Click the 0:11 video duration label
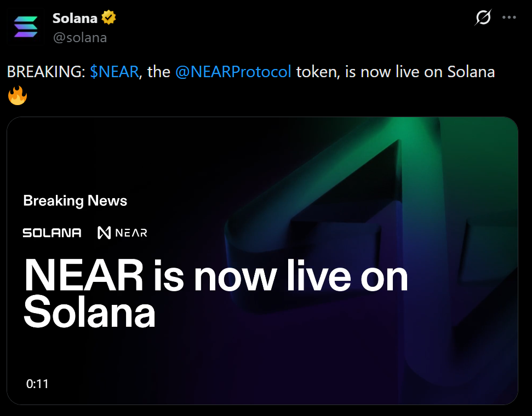The width and height of the screenshot is (532, 416). pyautogui.click(x=37, y=384)
